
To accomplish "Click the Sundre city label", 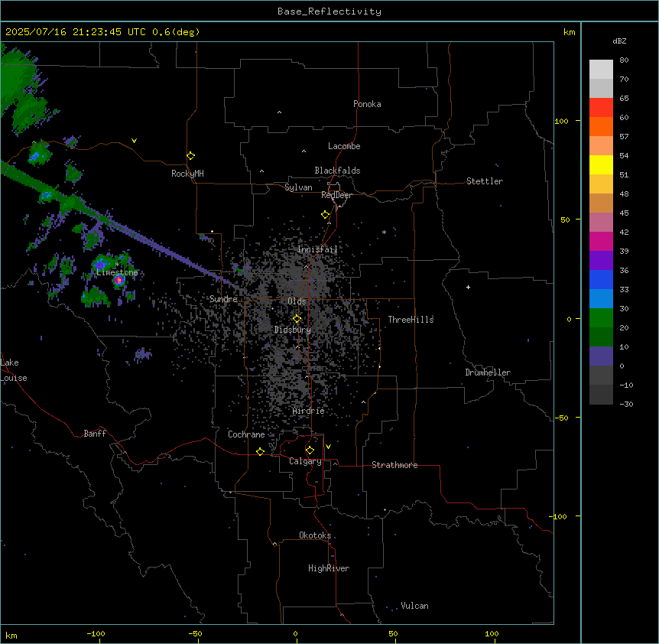I will coord(223,299).
